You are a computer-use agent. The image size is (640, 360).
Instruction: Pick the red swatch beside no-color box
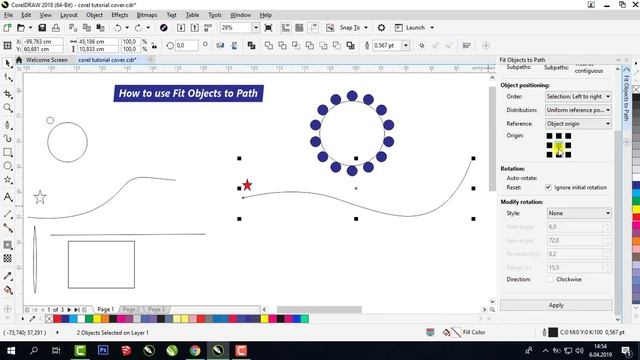tap(57, 319)
